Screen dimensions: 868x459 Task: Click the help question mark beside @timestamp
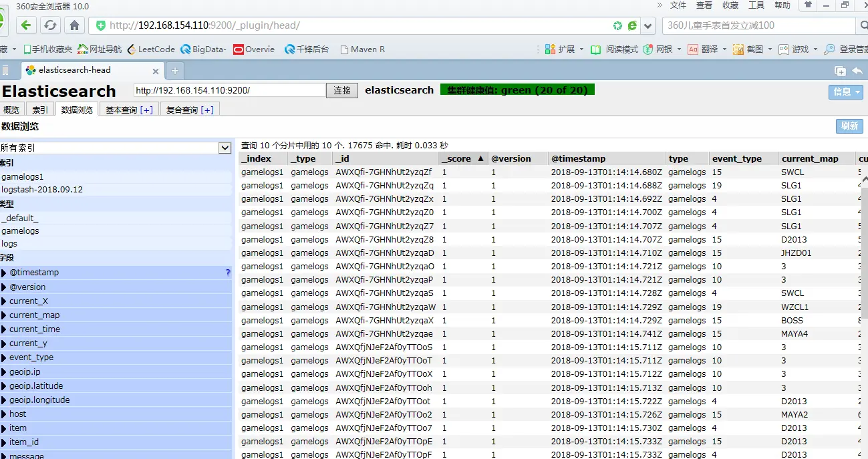(x=228, y=273)
